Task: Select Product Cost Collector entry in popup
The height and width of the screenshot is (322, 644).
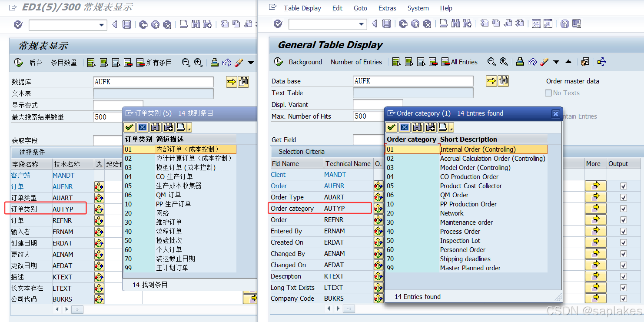Action: pos(471,186)
